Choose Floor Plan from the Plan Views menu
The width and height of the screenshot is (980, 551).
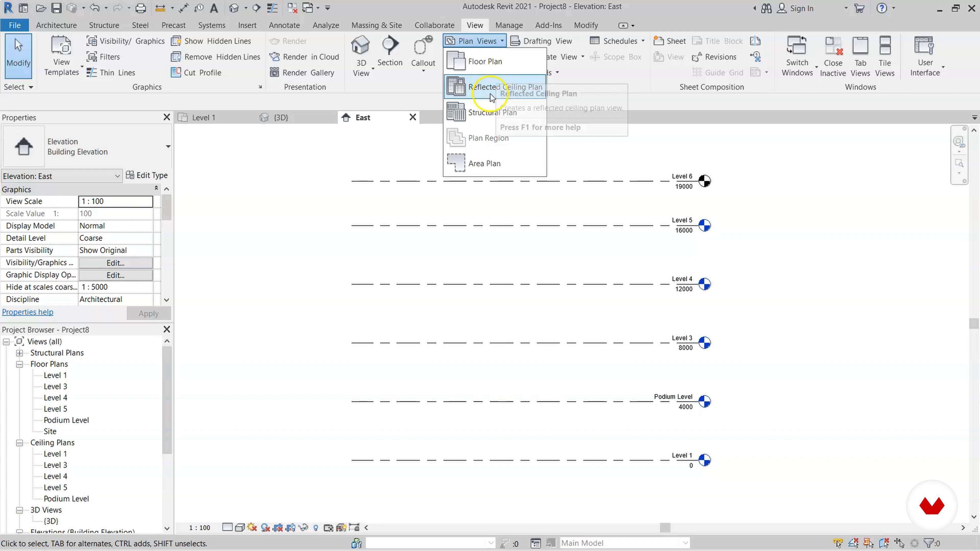[x=495, y=61]
